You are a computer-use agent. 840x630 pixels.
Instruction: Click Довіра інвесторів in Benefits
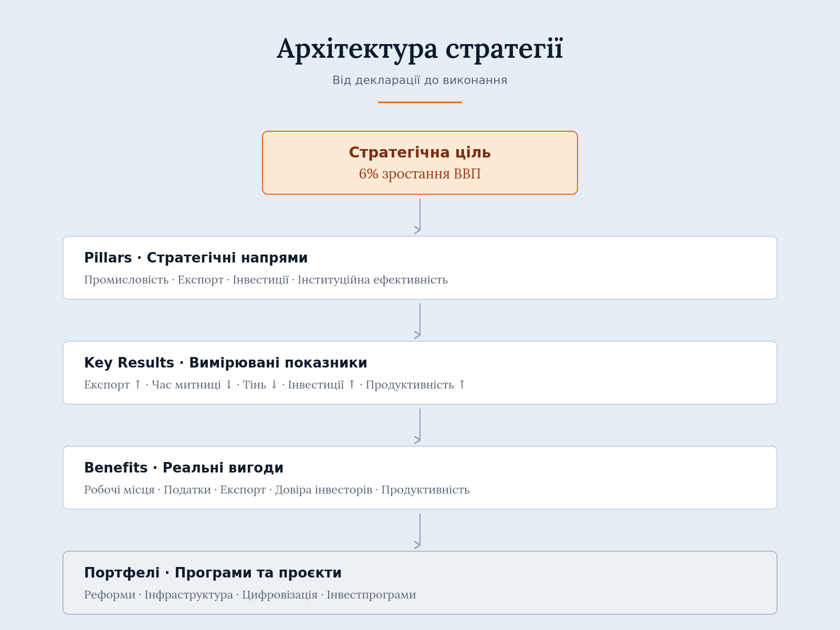click(x=323, y=490)
